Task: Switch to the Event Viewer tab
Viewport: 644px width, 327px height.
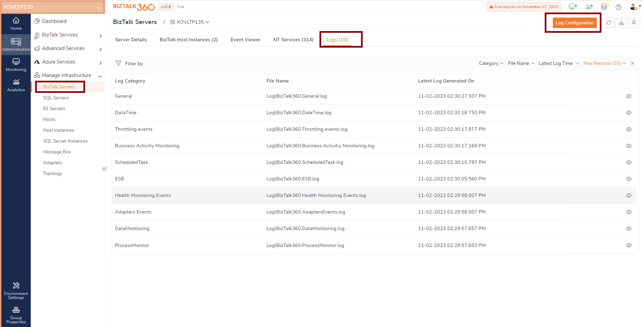Action: 246,39
